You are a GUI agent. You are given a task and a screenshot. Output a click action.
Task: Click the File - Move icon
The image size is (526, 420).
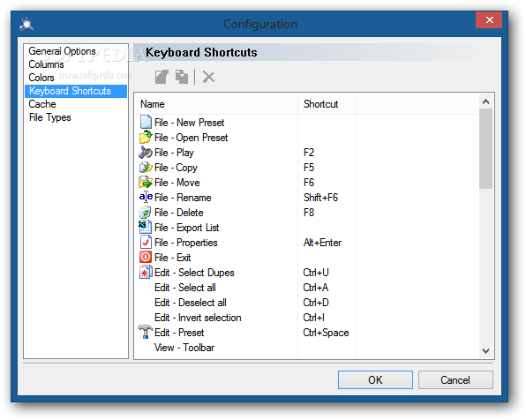(x=146, y=182)
